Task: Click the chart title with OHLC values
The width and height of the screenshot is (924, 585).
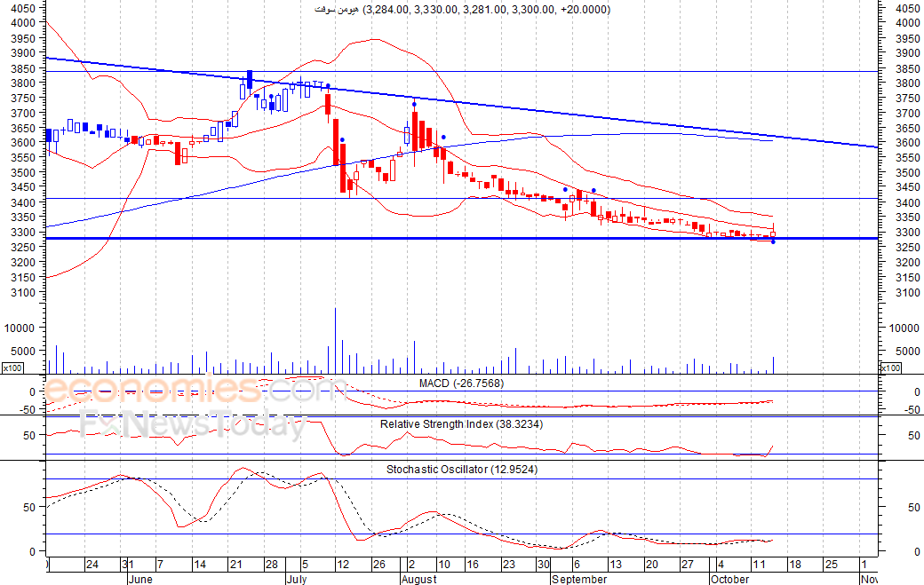Action: point(463,10)
